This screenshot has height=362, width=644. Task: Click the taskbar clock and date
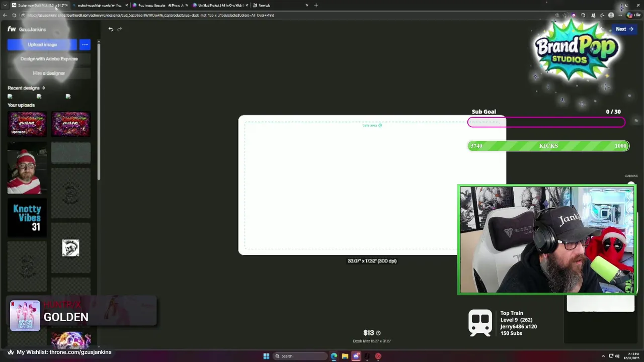(x=633, y=356)
